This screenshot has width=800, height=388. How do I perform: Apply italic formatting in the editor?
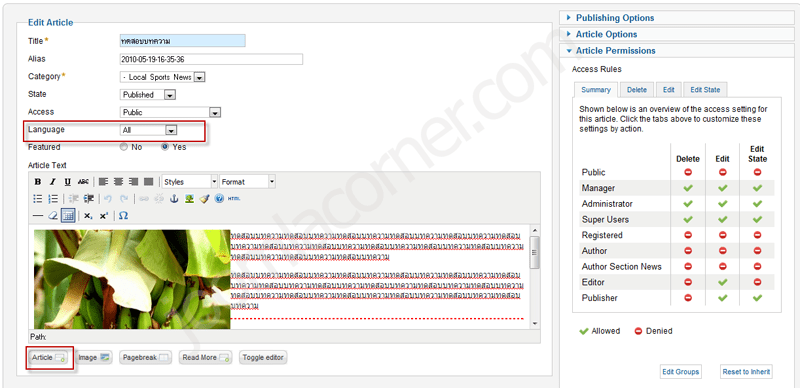tap(53, 182)
